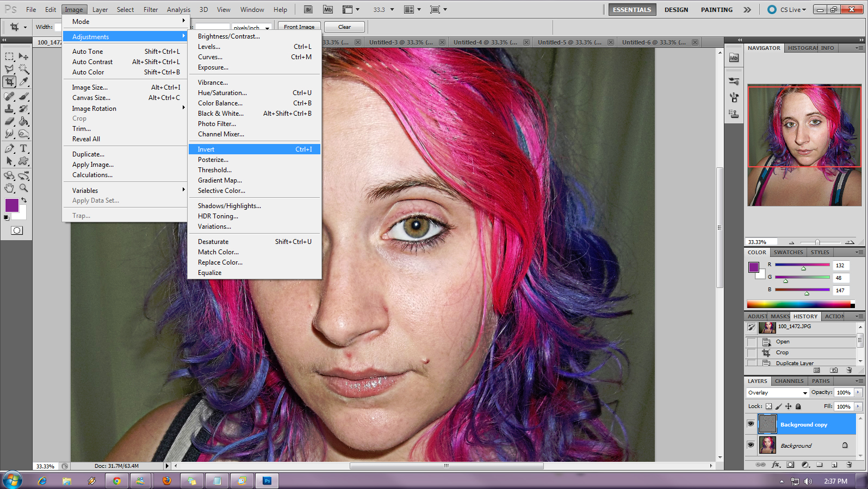Toggle lock transparent pixels checkbox
Screen dimensions: 868x489
click(768, 406)
